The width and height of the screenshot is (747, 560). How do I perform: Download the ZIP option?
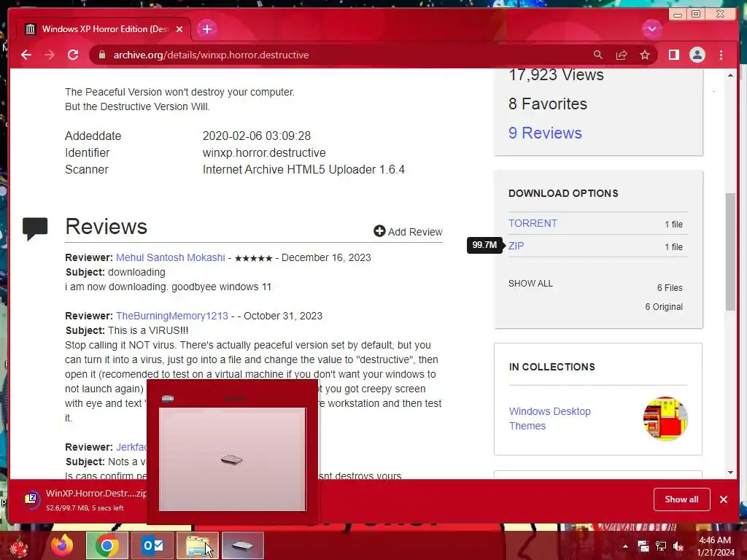(516, 246)
